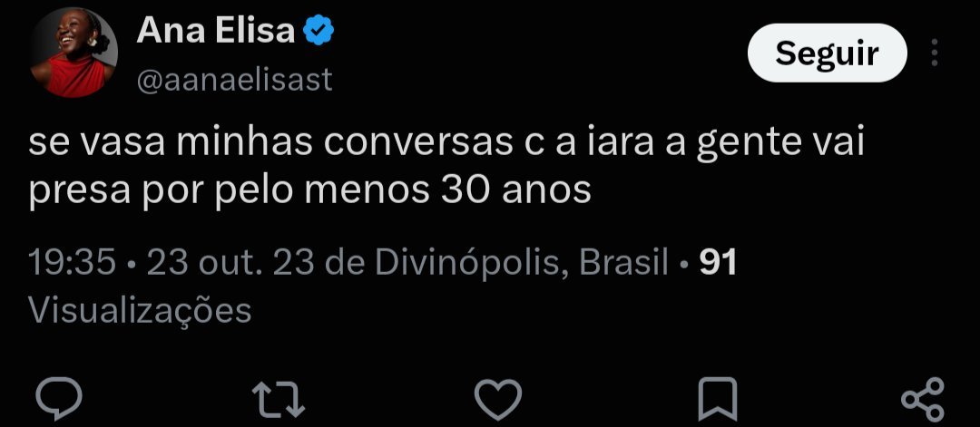This screenshot has width=980, height=427.
Task: Click the tweet line ending in 30 anos
Action: [x=310, y=190]
